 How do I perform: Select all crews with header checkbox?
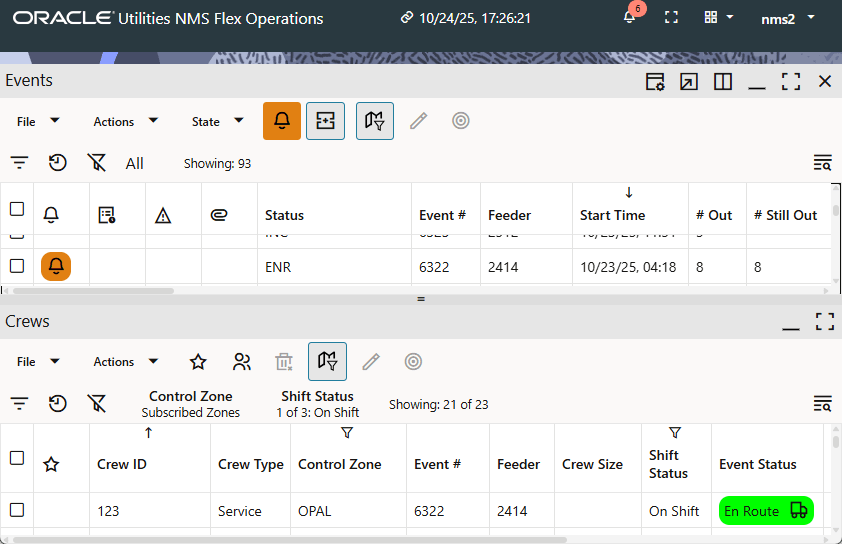point(17,458)
